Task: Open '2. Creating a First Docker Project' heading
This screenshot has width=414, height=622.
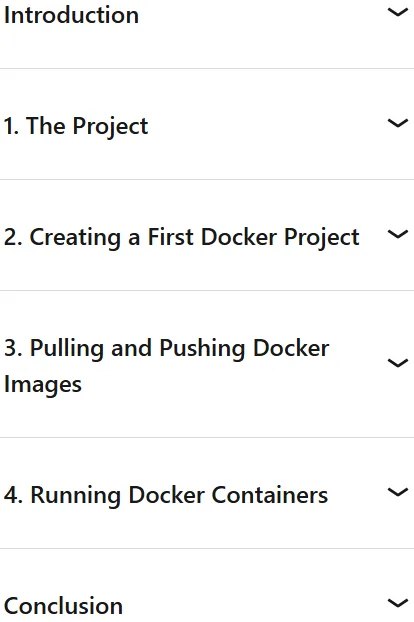Action: (x=182, y=238)
